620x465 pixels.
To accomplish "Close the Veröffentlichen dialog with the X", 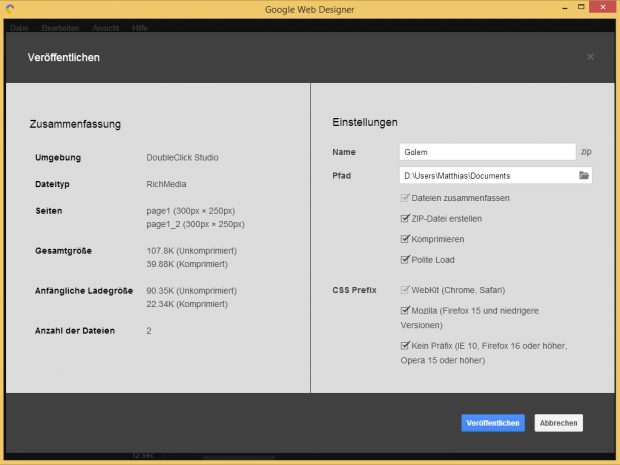I will 590,57.
